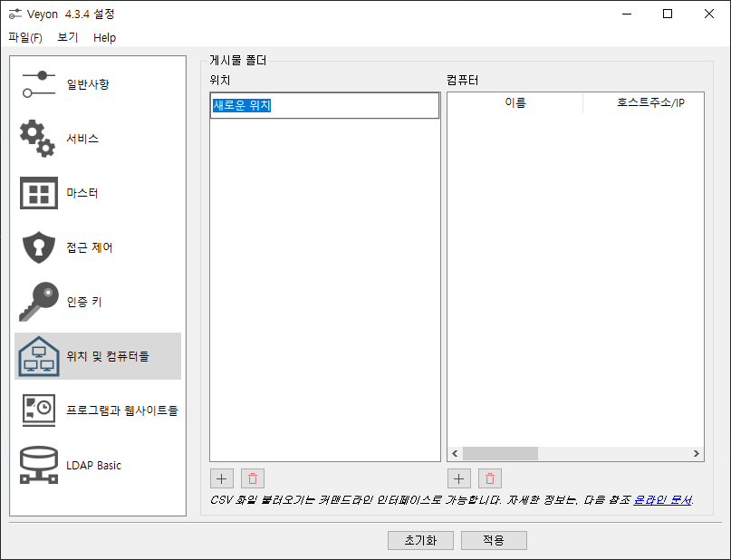Click the 적용 apply button
The height and width of the screenshot is (560, 731).
point(494,540)
